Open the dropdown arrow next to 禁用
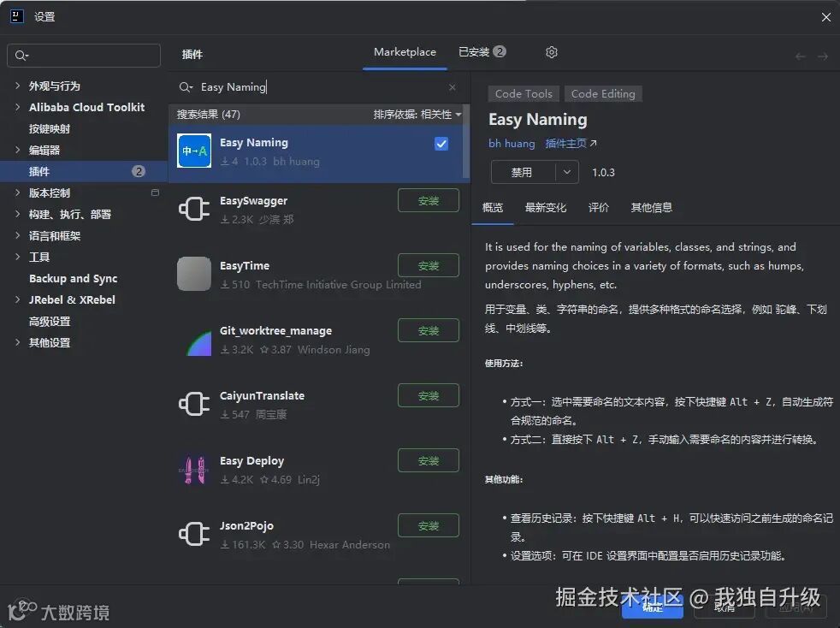The height and width of the screenshot is (628, 840). coord(567,172)
